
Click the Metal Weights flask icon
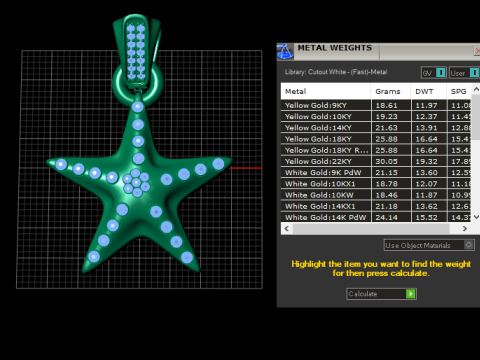click(x=285, y=51)
